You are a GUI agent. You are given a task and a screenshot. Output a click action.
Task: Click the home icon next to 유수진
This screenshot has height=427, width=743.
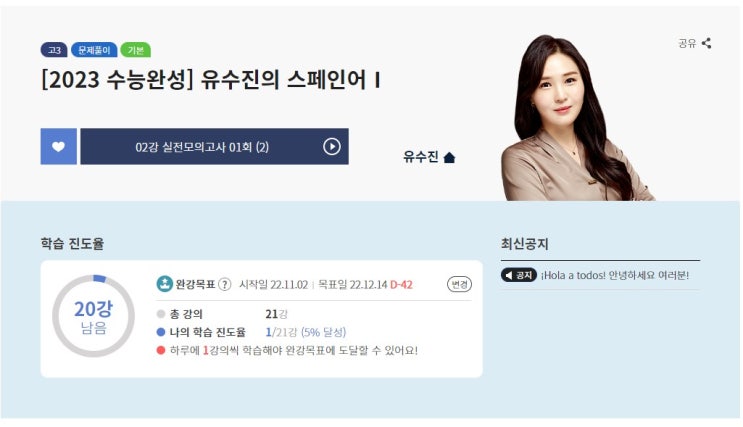click(x=449, y=157)
